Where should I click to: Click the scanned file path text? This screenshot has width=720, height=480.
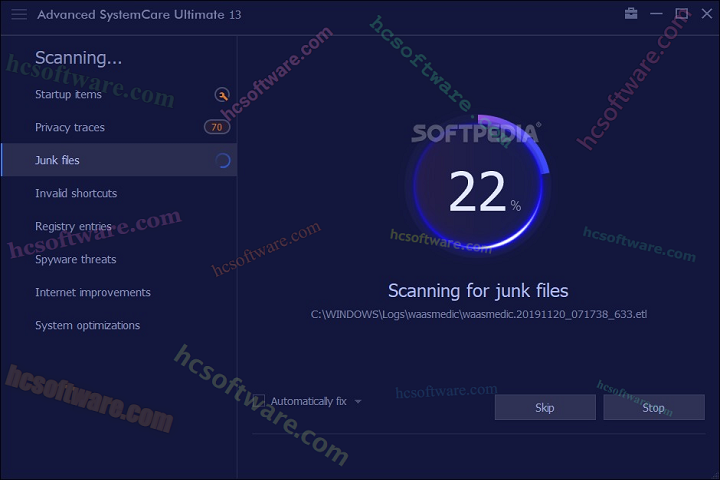[478, 314]
